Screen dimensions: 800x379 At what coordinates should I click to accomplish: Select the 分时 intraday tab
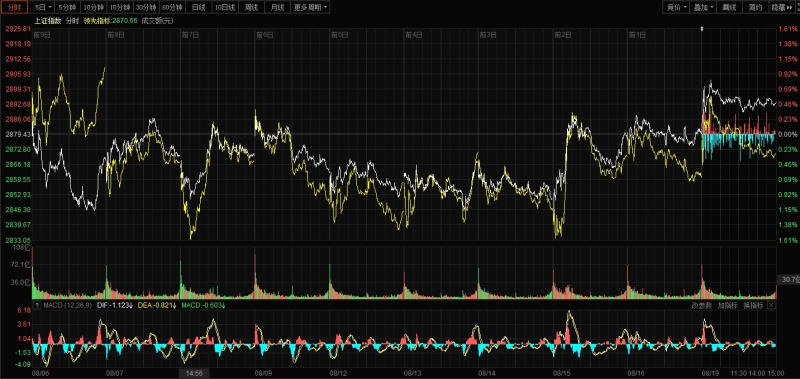coord(14,7)
